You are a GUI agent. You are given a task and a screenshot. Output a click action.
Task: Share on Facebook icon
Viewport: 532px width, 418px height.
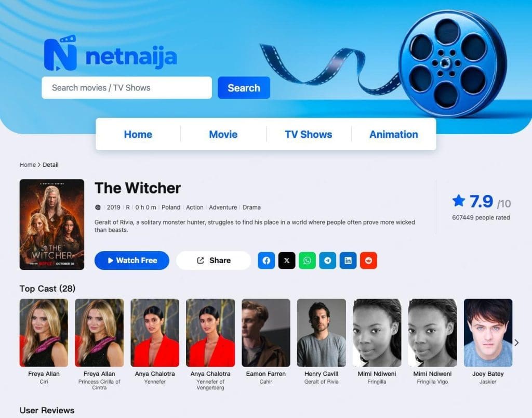(x=267, y=260)
